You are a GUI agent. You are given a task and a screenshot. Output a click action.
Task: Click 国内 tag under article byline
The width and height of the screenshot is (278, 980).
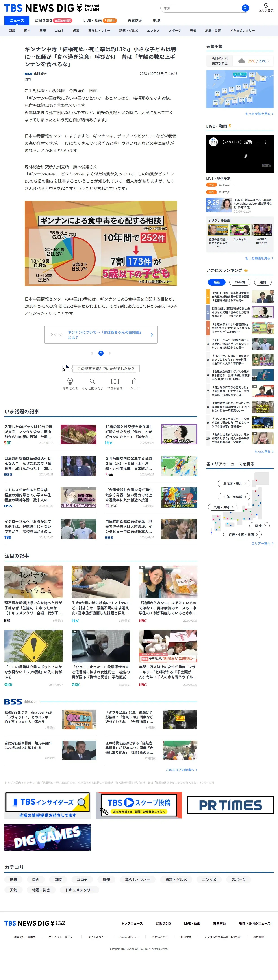click(x=28, y=79)
